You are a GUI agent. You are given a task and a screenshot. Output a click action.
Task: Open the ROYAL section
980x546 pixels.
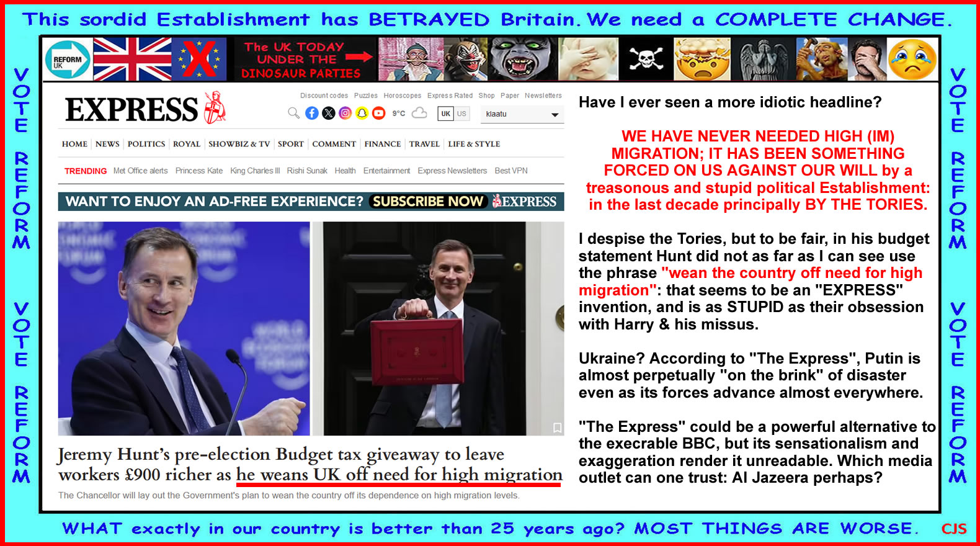pyautogui.click(x=187, y=144)
